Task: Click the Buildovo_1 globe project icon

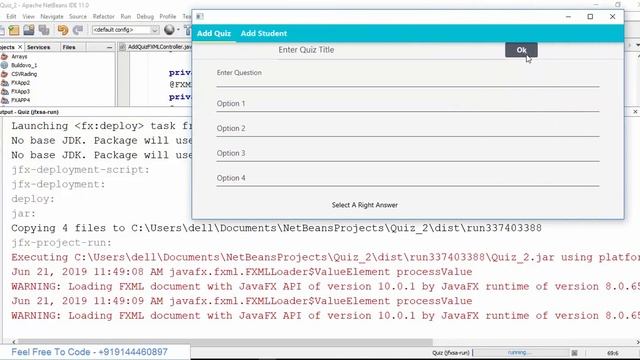Action: tap(4, 65)
